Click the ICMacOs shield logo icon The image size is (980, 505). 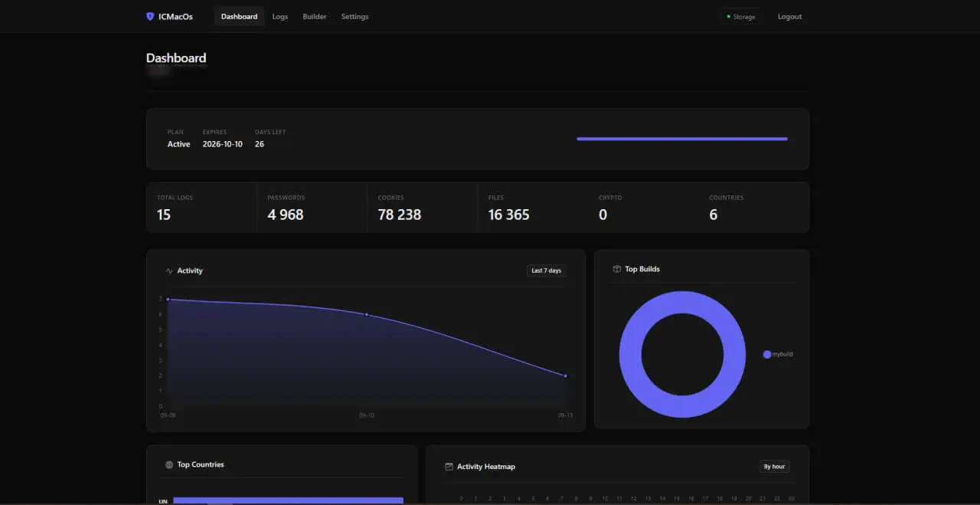[150, 16]
